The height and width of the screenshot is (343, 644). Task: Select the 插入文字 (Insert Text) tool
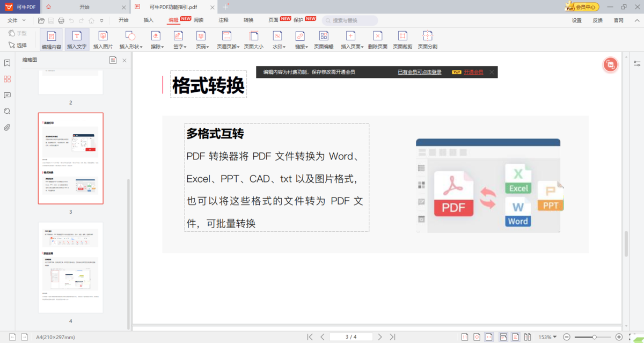(x=77, y=40)
